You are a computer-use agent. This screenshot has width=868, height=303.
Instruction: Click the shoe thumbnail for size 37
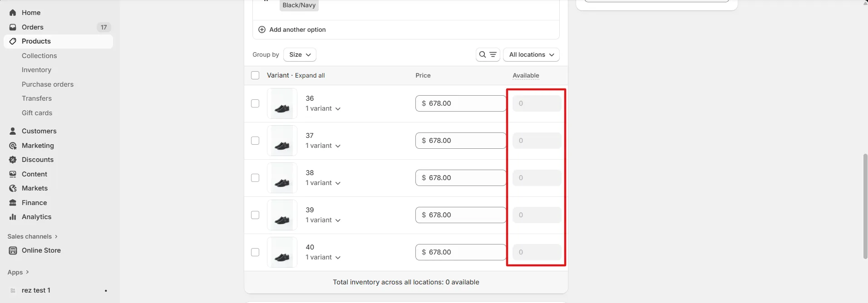(x=282, y=141)
